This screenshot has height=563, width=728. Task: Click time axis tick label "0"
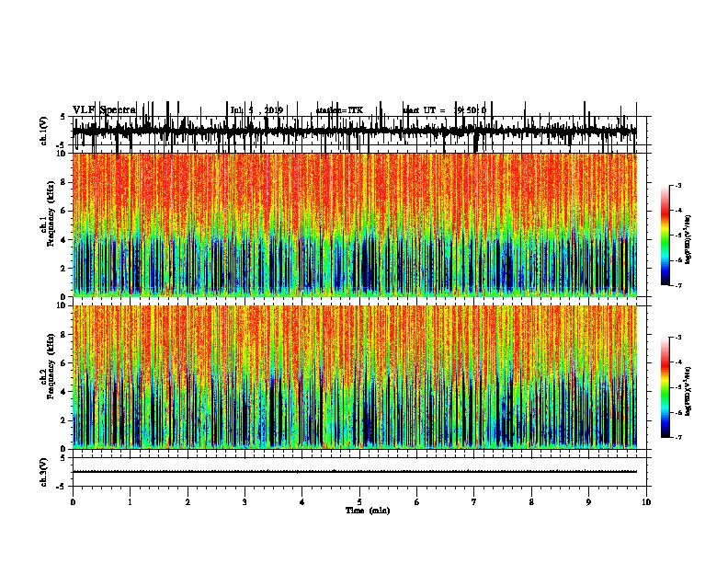pos(73,502)
